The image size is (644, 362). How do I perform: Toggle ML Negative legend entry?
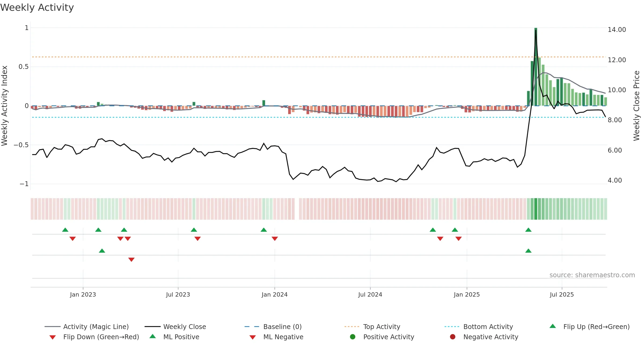click(276, 337)
